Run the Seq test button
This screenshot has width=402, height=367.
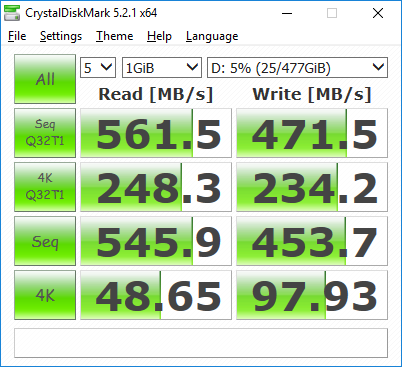[x=45, y=241]
